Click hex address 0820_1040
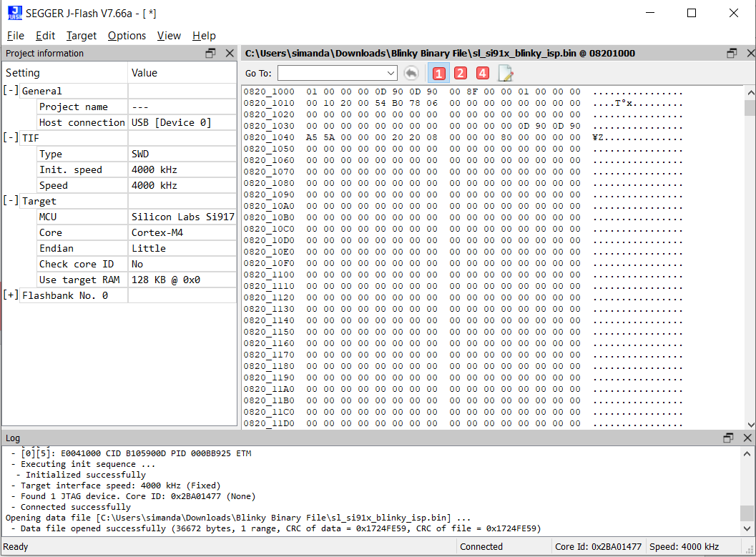756x557 pixels. tap(268, 137)
